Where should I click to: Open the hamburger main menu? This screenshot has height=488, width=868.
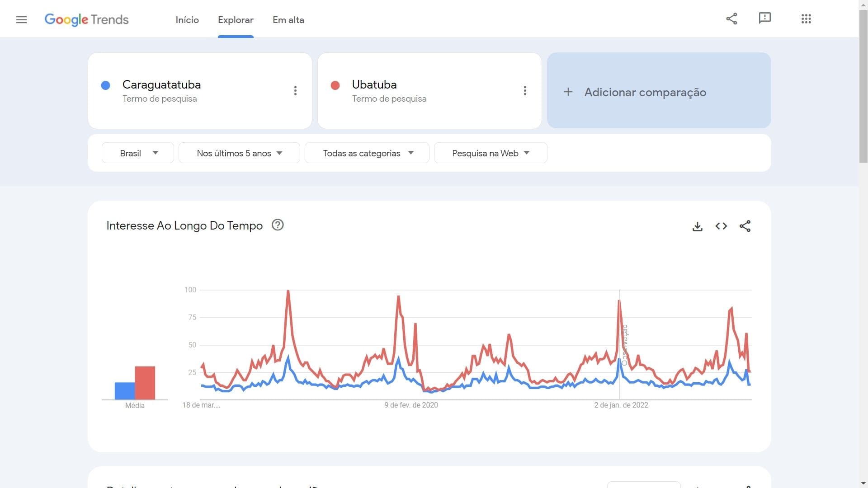[x=21, y=19]
